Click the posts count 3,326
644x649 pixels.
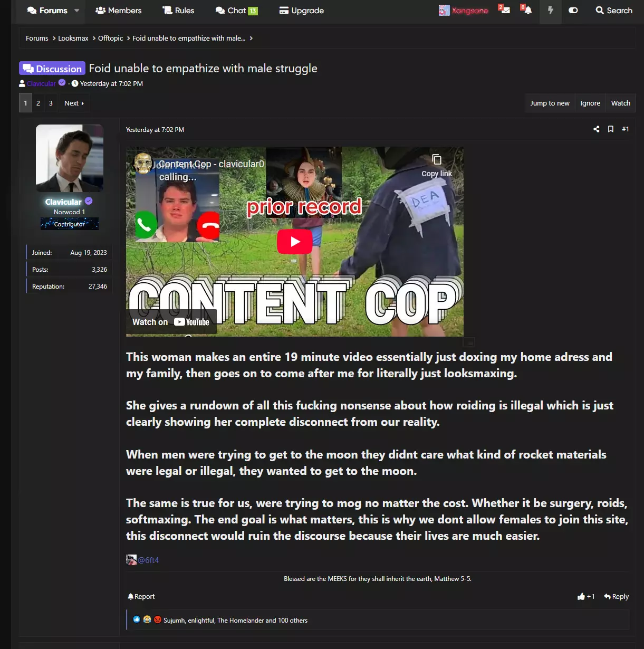99,270
